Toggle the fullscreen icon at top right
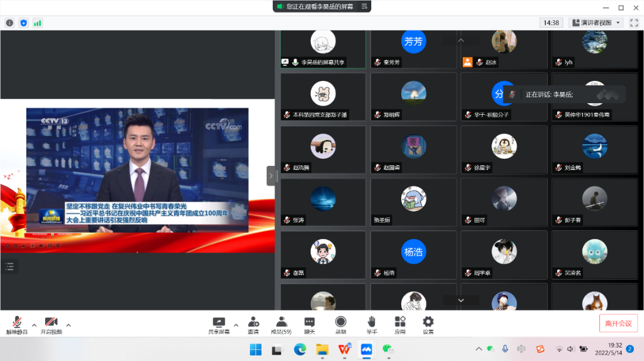The width and height of the screenshot is (644, 361). [633, 23]
